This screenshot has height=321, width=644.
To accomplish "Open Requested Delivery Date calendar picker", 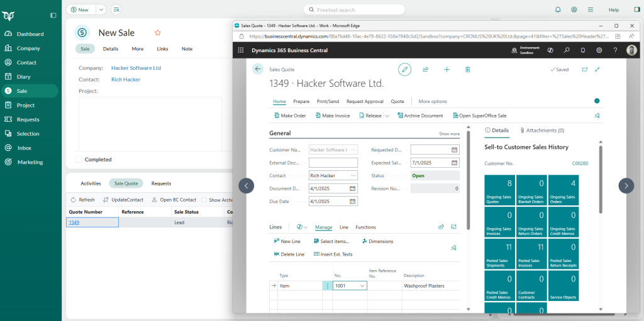I will (454, 150).
